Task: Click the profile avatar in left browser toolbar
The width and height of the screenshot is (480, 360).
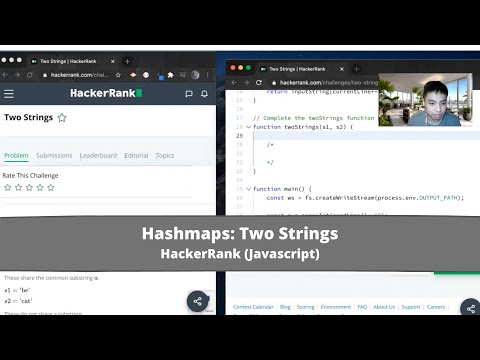Action: pyautogui.click(x=195, y=75)
